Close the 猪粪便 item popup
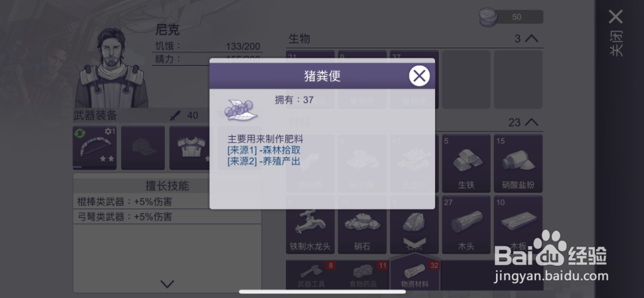The width and height of the screenshot is (644, 298). point(419,76)
